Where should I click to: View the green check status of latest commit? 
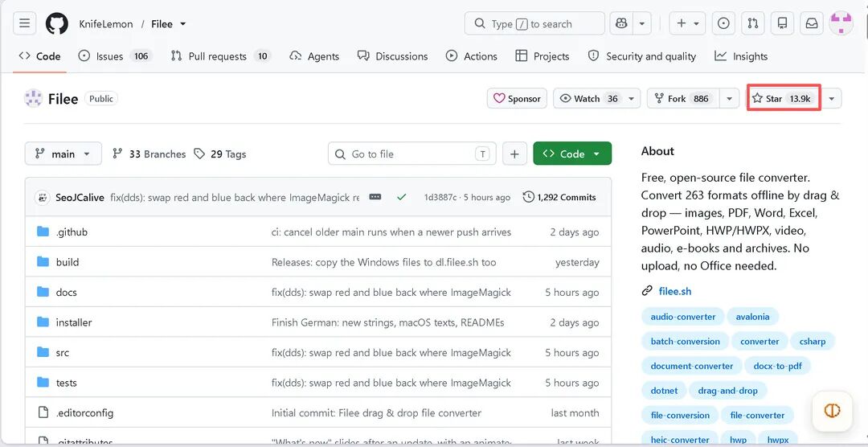coord(402,197)
